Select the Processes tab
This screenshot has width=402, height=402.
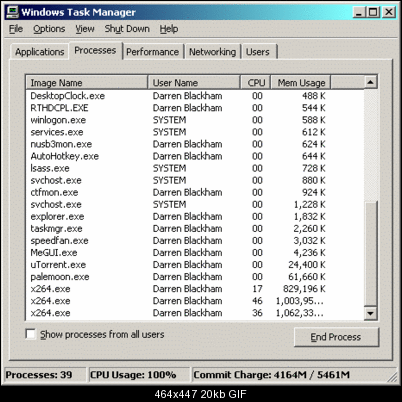point(95,51)
